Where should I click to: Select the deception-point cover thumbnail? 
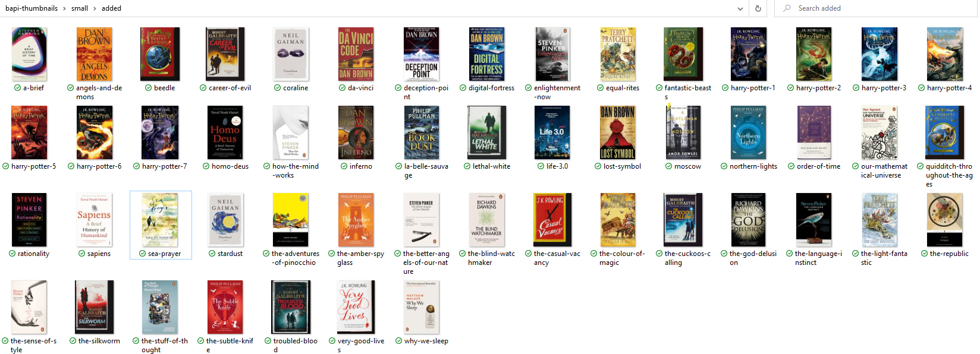pyautogui.click(x=422, y=54)
